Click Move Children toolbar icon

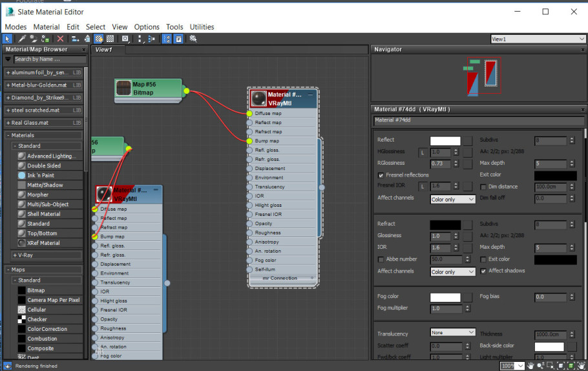76,39
